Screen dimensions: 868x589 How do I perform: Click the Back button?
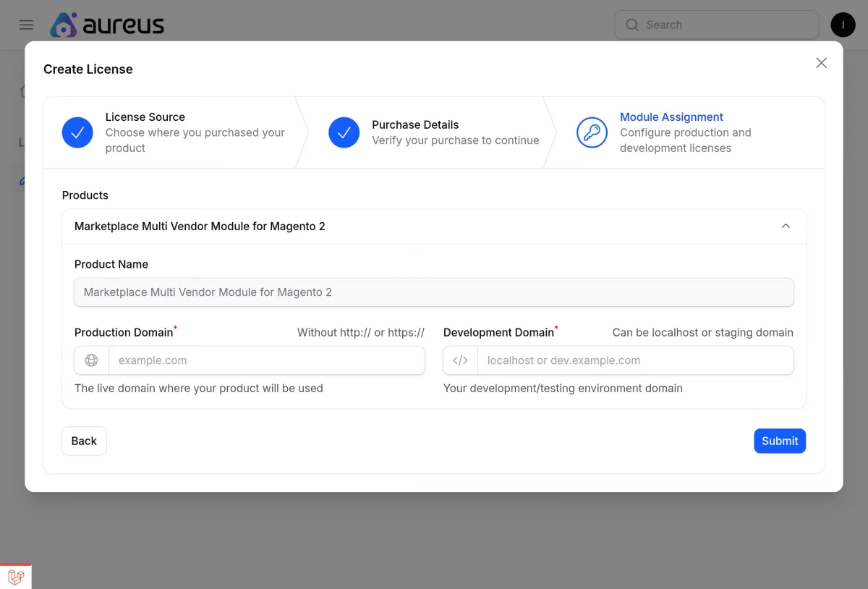(84, 441)
